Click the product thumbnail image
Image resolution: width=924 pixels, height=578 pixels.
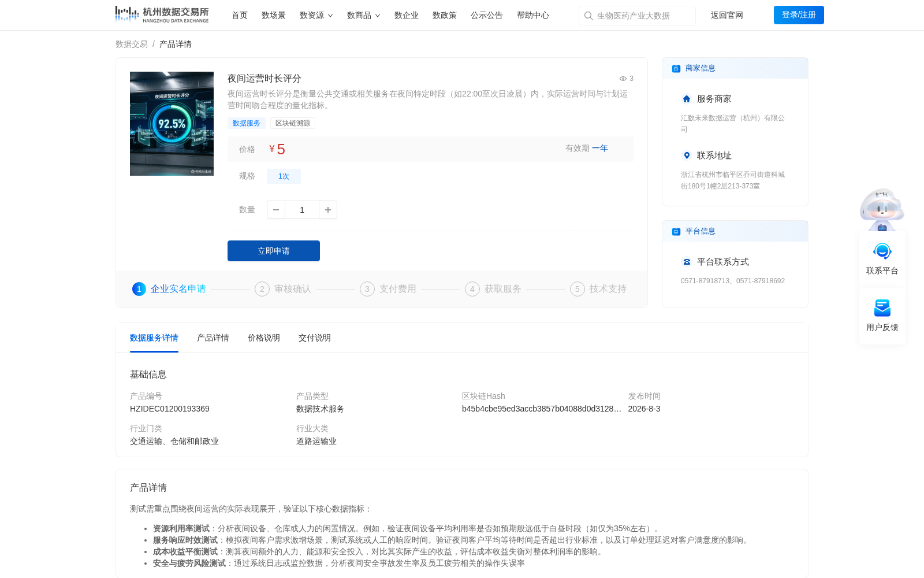[x=172, y=124]
